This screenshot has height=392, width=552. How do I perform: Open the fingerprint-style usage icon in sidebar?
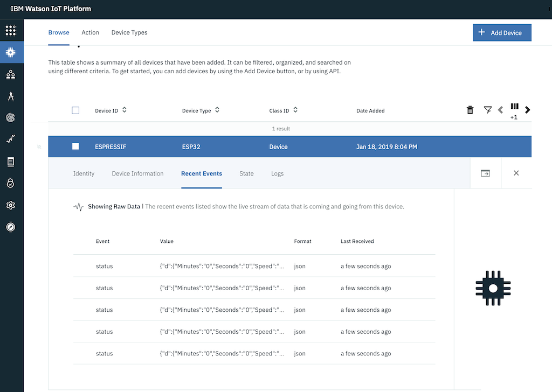point(11,117)
